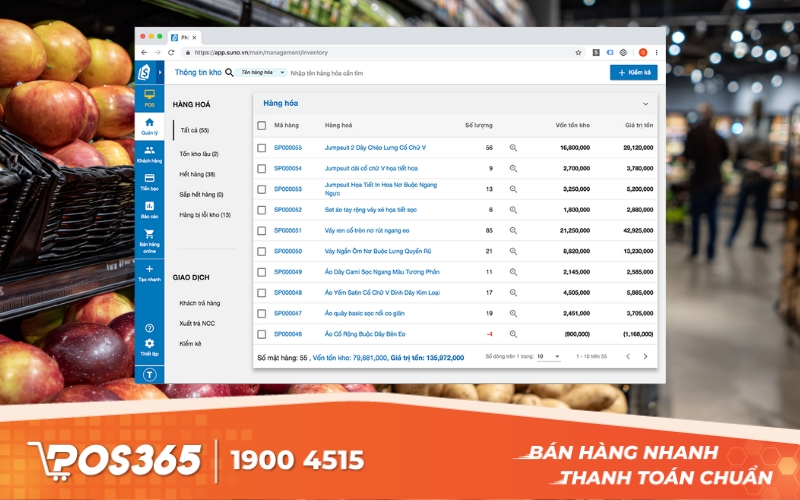
Task: Open Áo Cổ Rộng Buộc Dây Bên Eo
Action: tap(365, 334)
